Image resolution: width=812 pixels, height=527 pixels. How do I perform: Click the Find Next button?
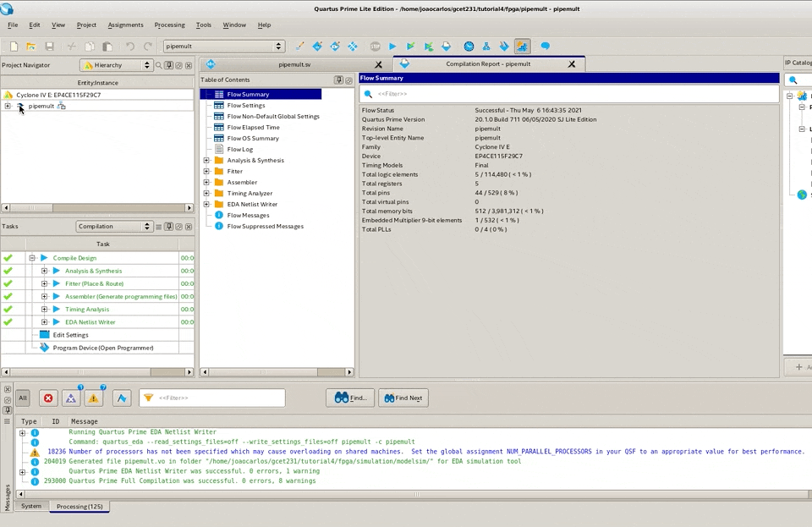(403, 398)
